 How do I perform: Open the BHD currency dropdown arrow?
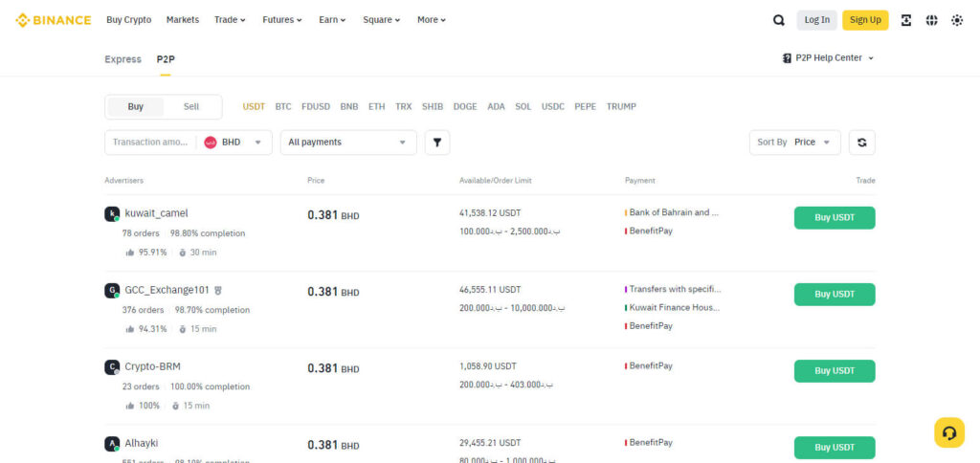257,143
